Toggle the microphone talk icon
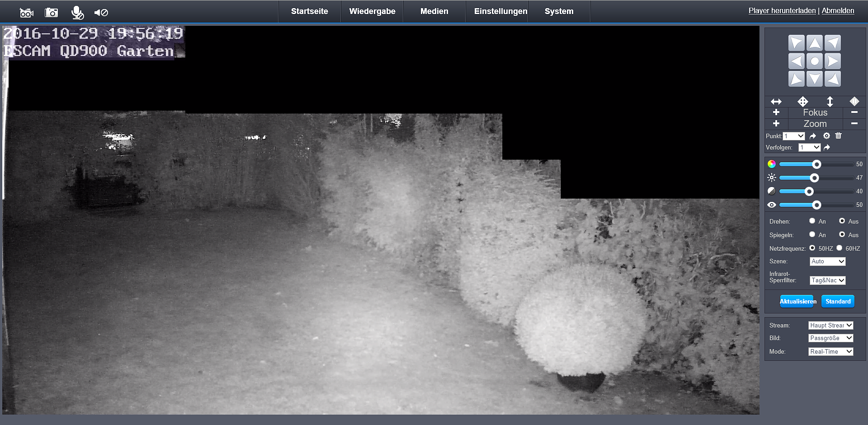This screenshot has height=425, width=868. click(77, 13)
